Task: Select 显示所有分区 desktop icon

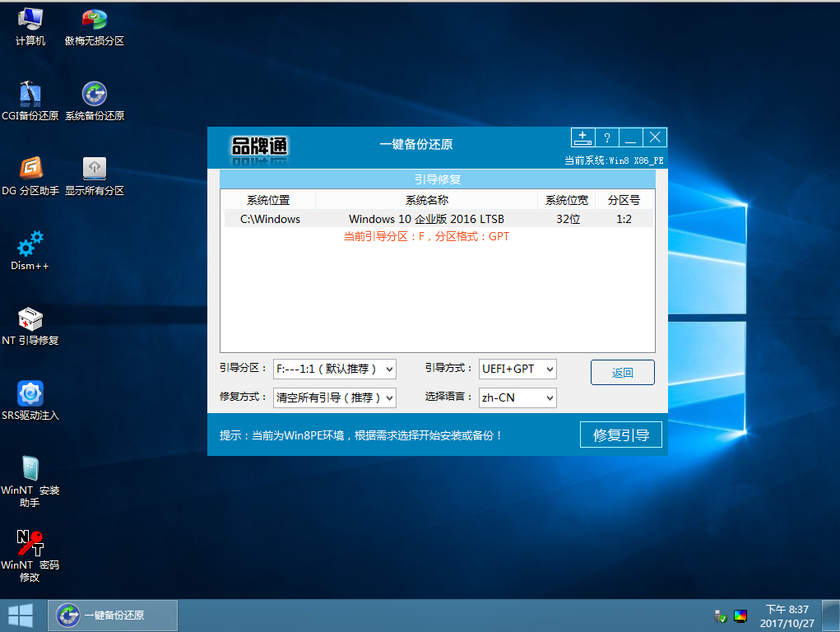Action: tap(95, 176)
